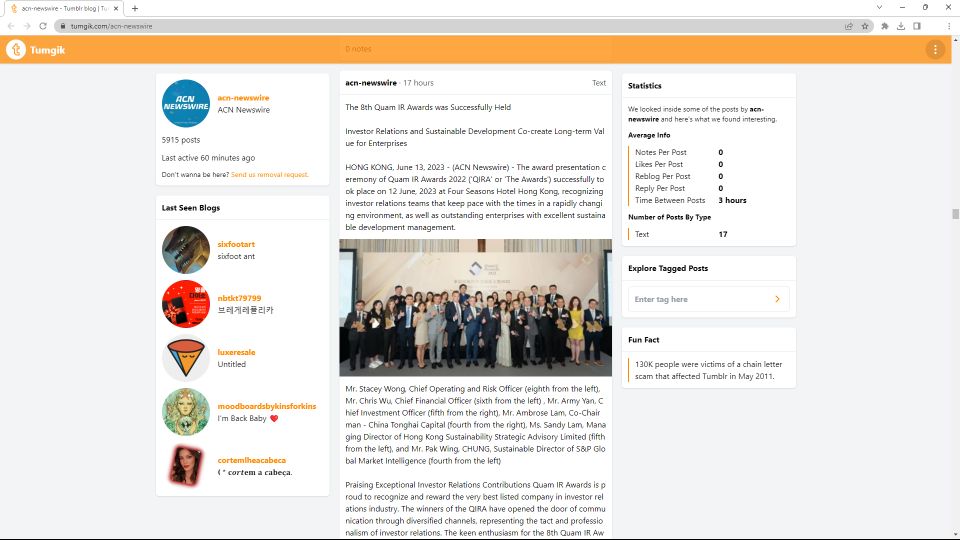Image resolution: width=960 pixels, height=540 pixels.
Task: Submit tag search arrow
Action: tap(778, 299)
